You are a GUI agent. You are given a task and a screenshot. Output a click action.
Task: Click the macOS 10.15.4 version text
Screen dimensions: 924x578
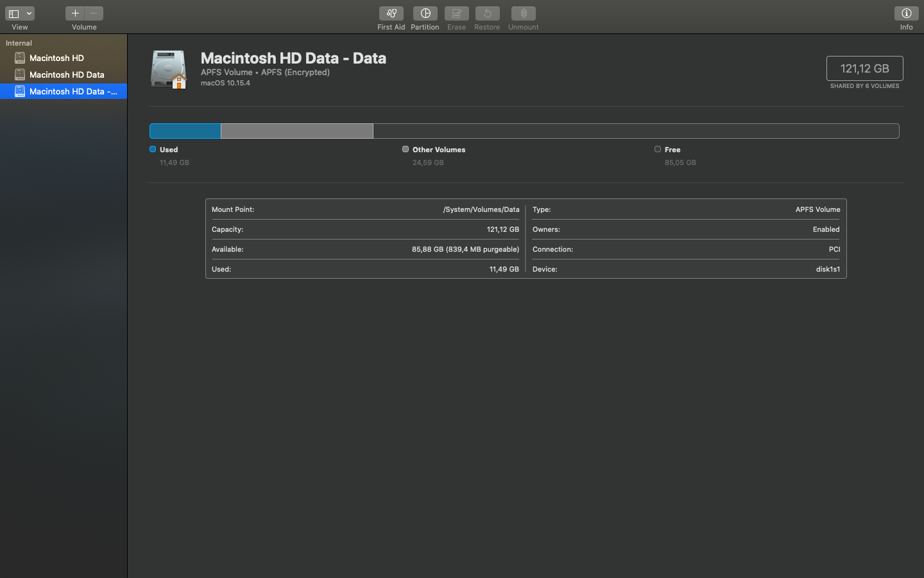tap(225, 83)
